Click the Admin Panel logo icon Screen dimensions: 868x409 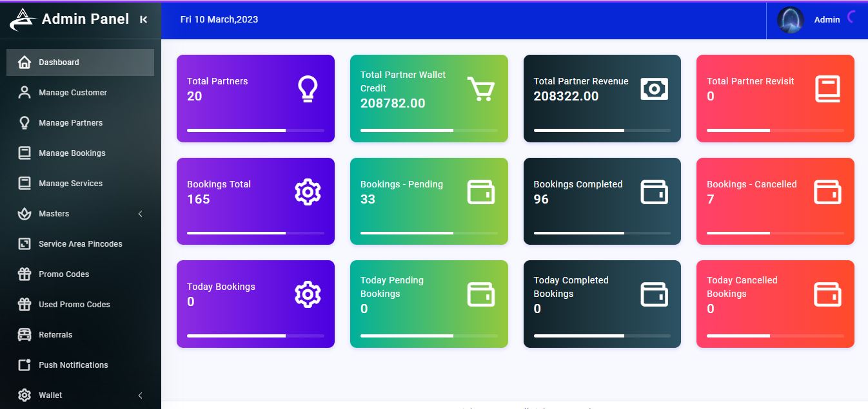pyautogui.click(x=22, y=20)
